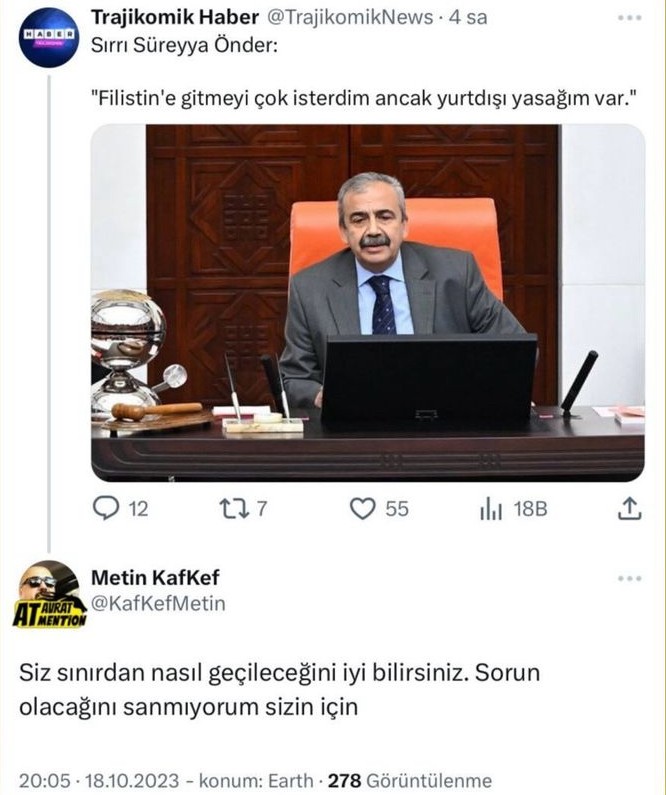The width and height of the screenshot is (666, 795).
Task: Click the 55 likes count
Action: click(x=396, y=509)
